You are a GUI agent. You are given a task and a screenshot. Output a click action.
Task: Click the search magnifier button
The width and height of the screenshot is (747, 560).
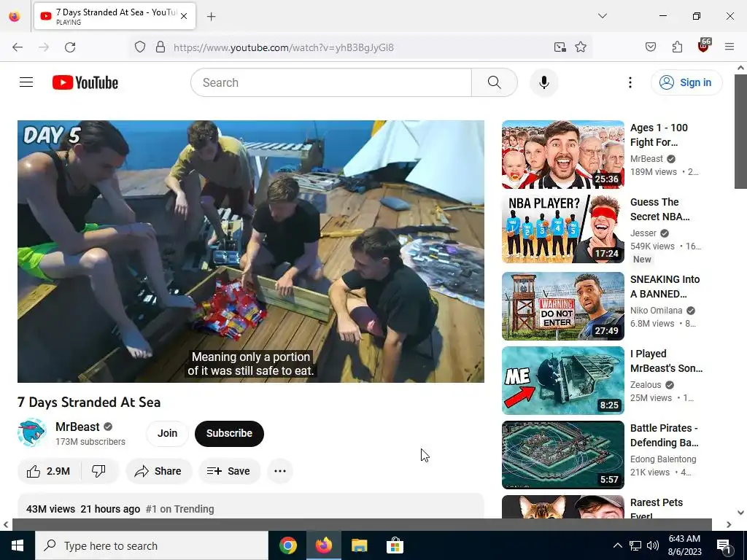coord(494,82)
